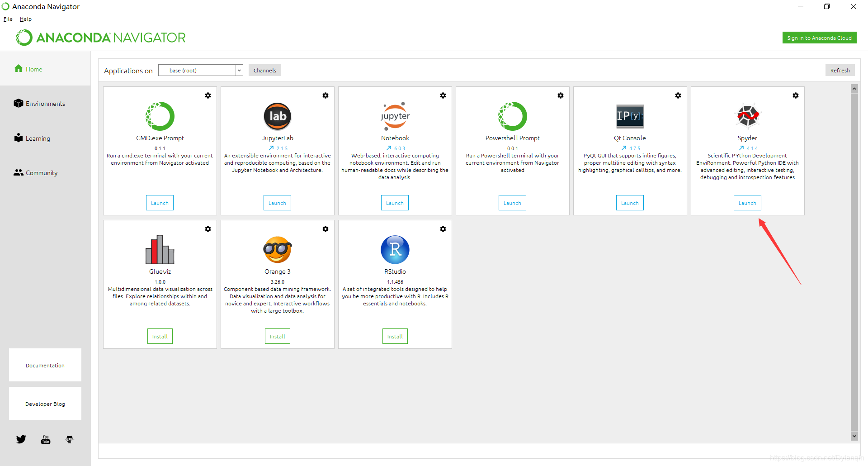This screenshot has height=466, width=868.
Task: Open the YouTube link icon
Action: coord(46,439)
